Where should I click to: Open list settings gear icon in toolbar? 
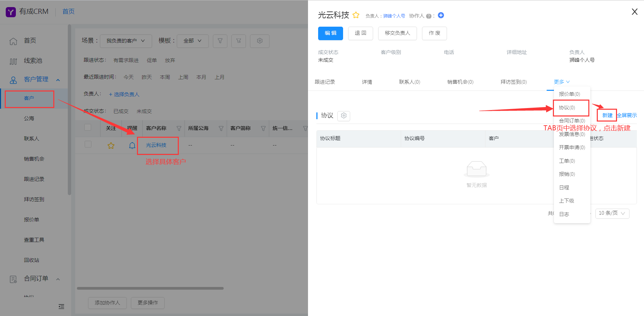259,41
